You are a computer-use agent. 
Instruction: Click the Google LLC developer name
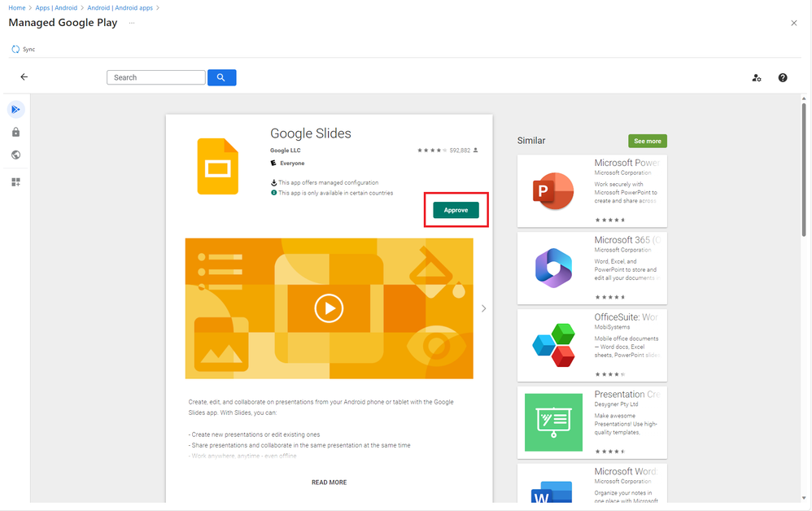click(286, 151)
